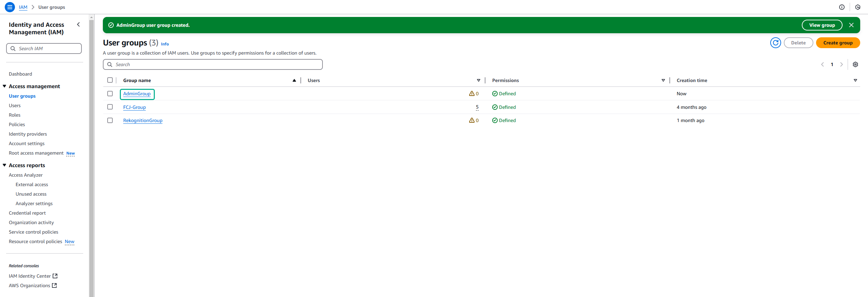
Task: Open the Info link beside User groups
Action: point(165,44)
